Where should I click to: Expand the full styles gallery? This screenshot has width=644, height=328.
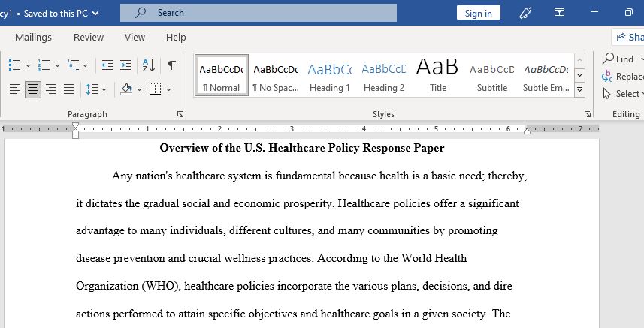pyautogui.click(x=579, y=89)
